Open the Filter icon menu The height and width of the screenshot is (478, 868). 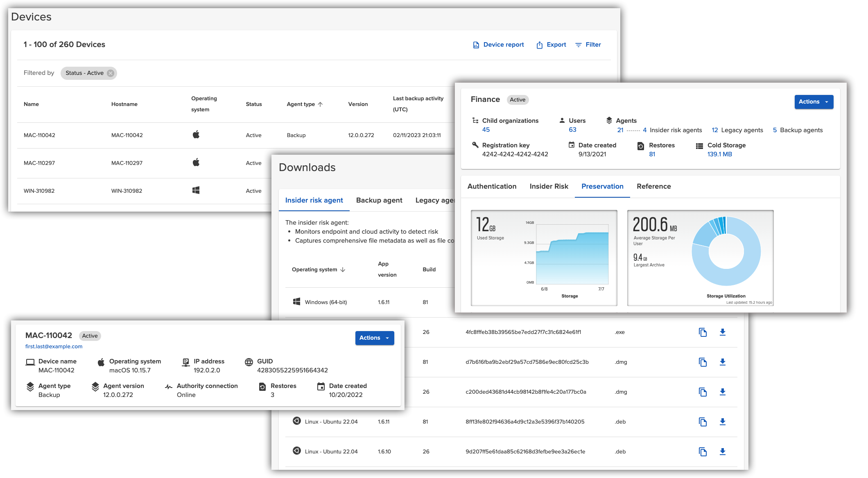tap(579, 45)
